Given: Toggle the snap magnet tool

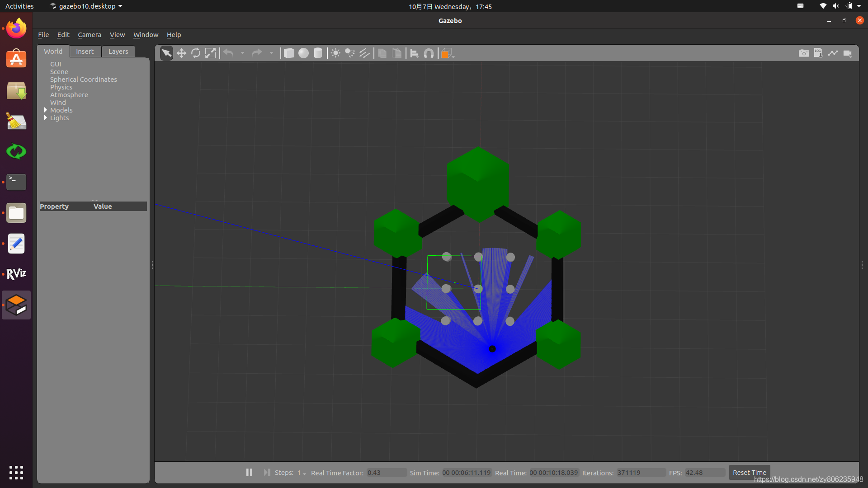Looking at the screenshot, I should [429, 53].
